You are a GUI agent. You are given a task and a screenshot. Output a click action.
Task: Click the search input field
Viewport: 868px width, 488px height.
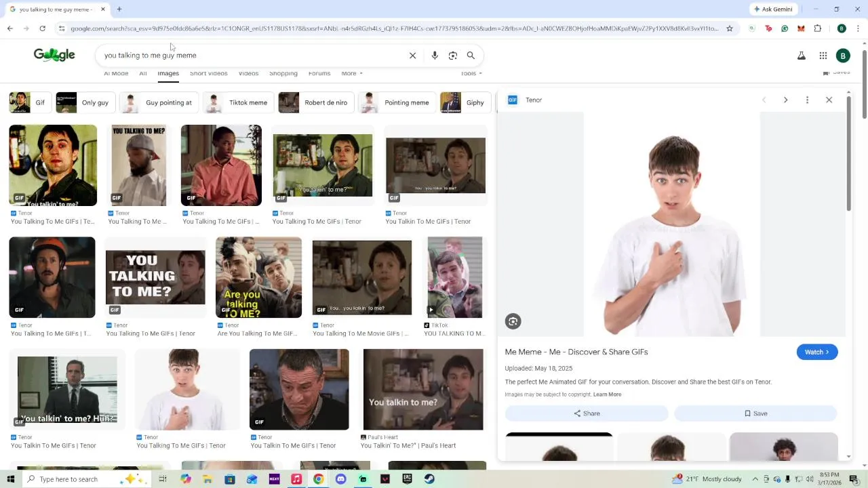(251, 56)
